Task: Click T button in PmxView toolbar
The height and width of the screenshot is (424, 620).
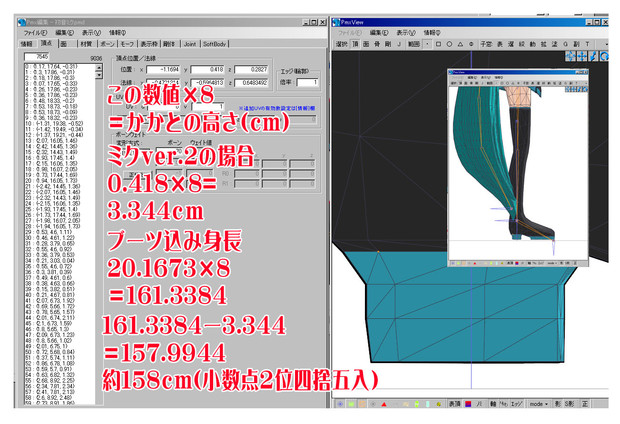Action: coord(587,44)
